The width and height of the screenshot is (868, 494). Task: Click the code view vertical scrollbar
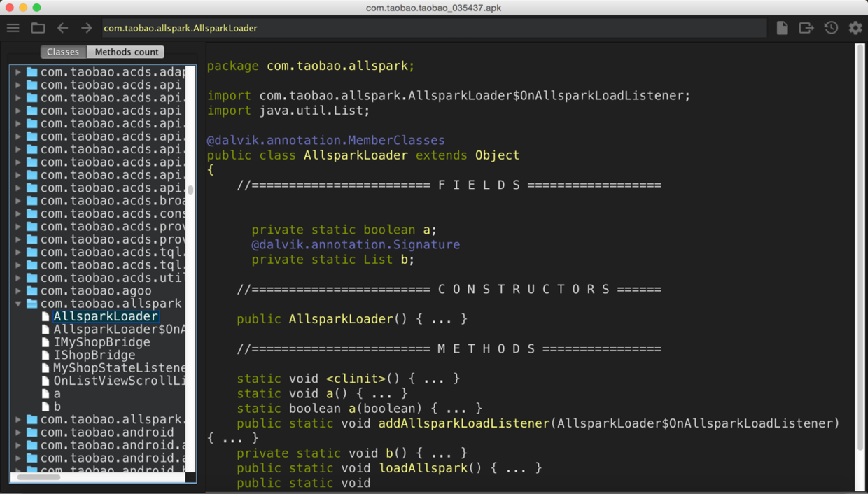point(860,248)
